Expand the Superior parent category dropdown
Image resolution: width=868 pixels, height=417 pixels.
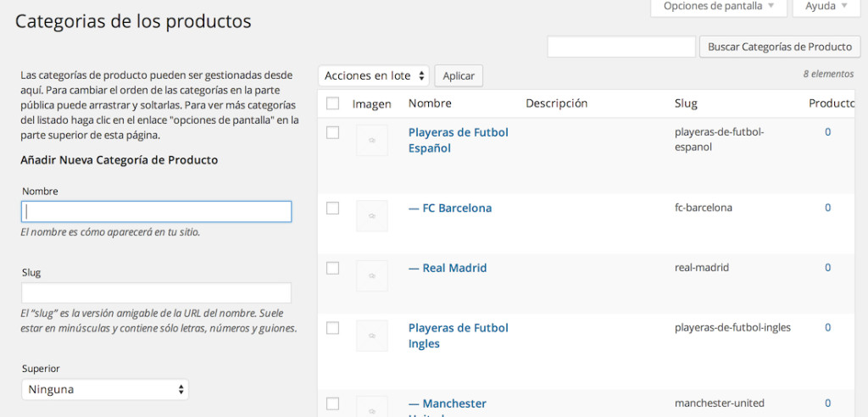click(x=105, y=389)
